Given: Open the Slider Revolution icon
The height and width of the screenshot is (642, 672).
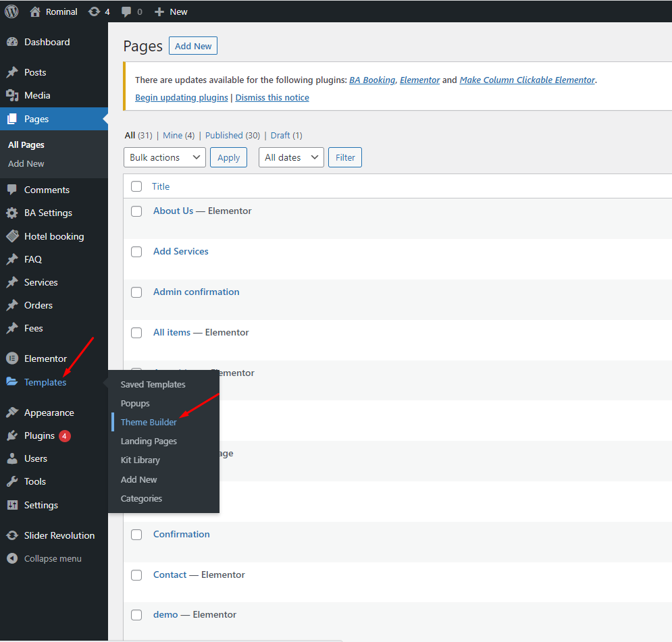Looking at the screenshot, I should pos(12,535).
